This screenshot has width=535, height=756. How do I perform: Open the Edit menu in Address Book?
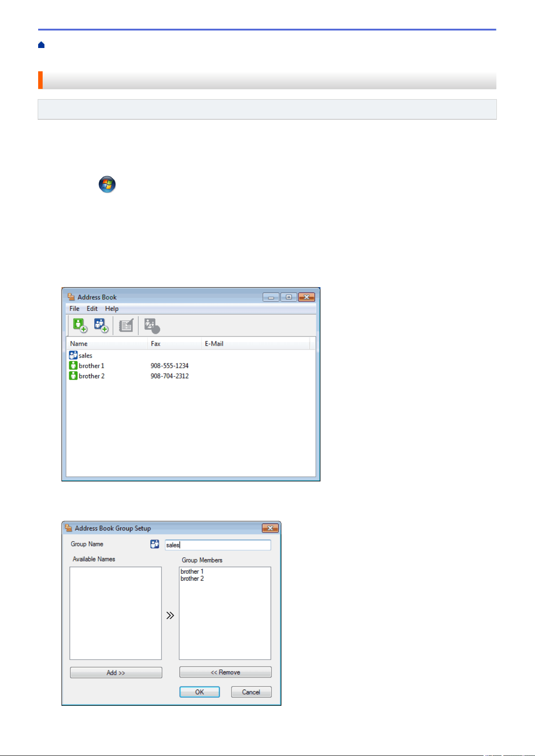tap(92, 309)
